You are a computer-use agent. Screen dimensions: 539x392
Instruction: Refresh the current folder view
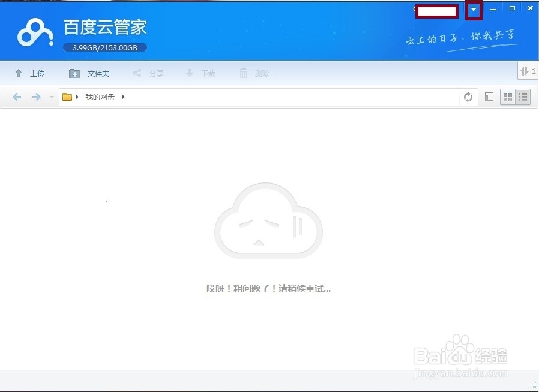468,97
